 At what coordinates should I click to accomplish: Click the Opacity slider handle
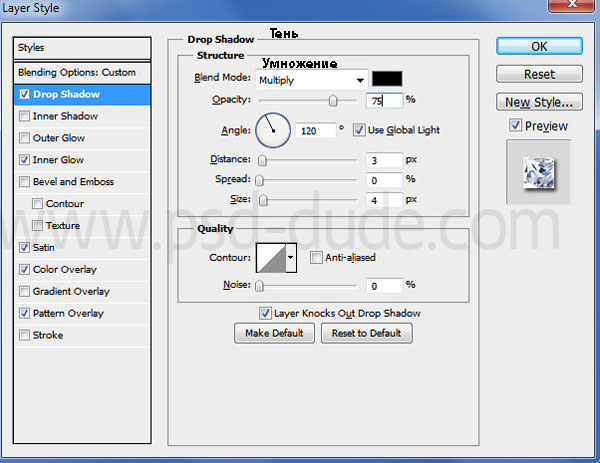(333, 101)
